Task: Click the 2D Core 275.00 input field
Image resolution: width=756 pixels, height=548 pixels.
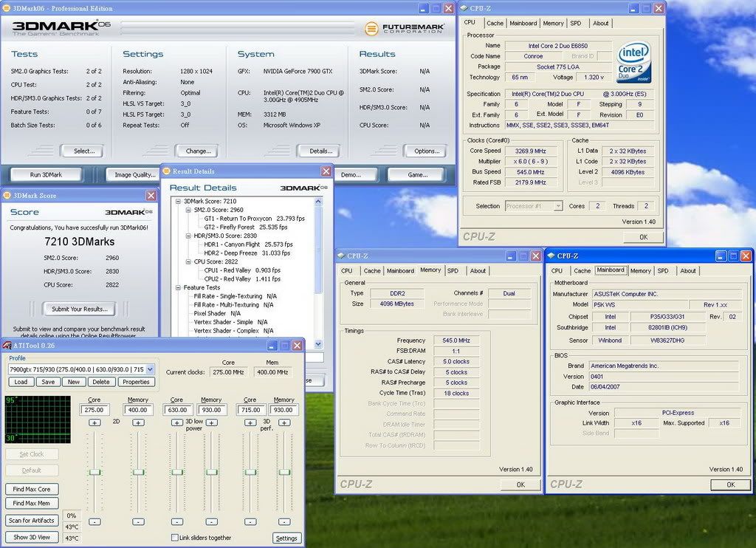Action: click(x=94, y=410)
